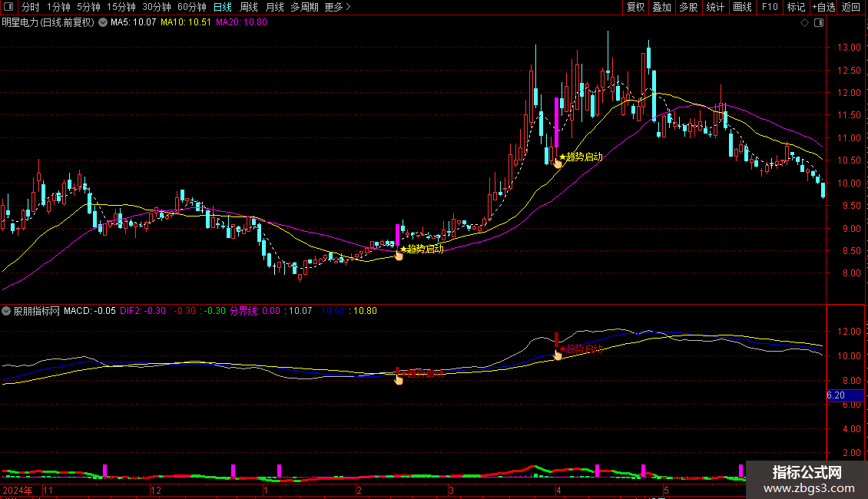
Task: Click the 明星电力(日线.前复权) title
Action: click(48, 23)
